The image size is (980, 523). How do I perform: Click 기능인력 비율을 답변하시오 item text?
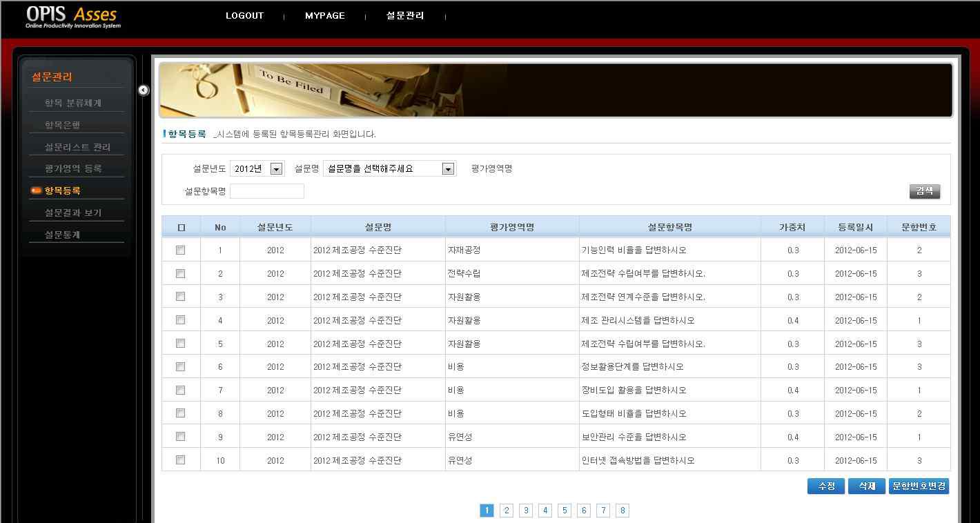tap(634, 250)
